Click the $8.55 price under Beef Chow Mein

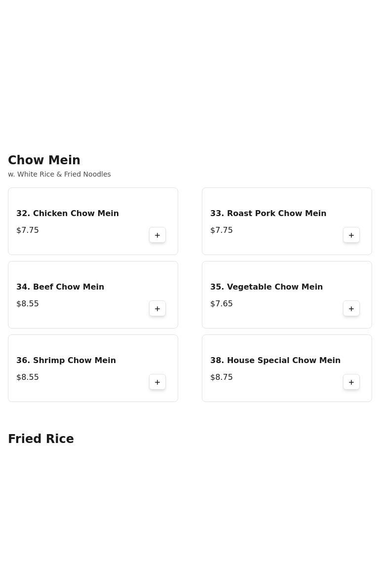pos(28,304)
